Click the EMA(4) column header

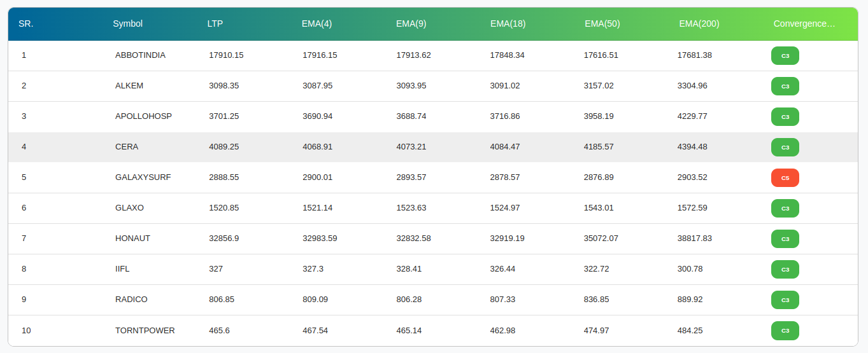tap(317, 24)
